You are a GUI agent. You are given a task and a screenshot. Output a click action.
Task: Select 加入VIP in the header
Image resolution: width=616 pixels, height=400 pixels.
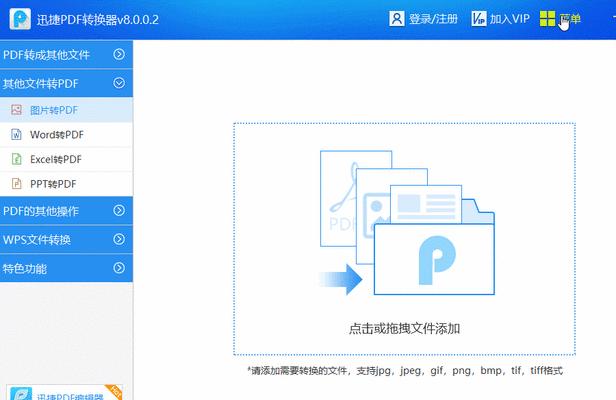coord(509,19)
